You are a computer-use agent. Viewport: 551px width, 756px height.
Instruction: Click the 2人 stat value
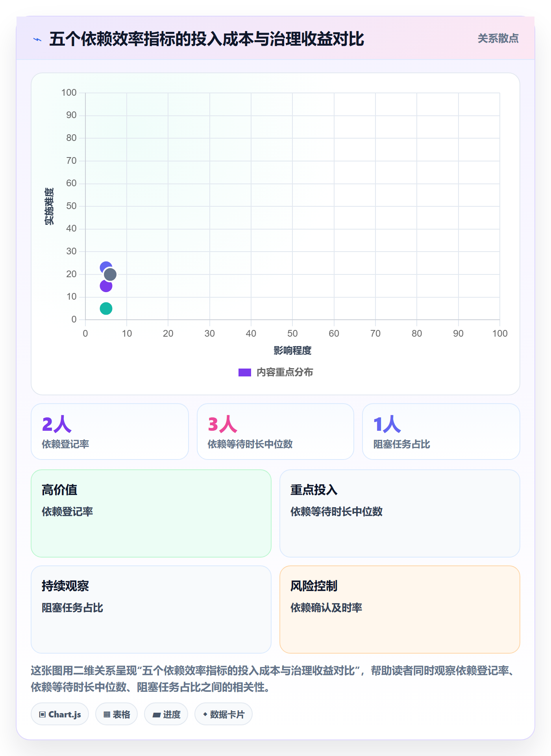point(57,424)
